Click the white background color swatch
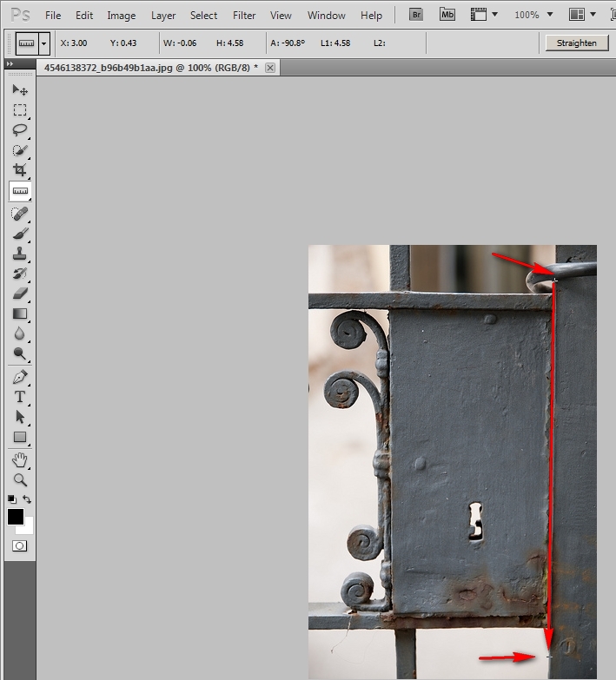 coord(28,527)
